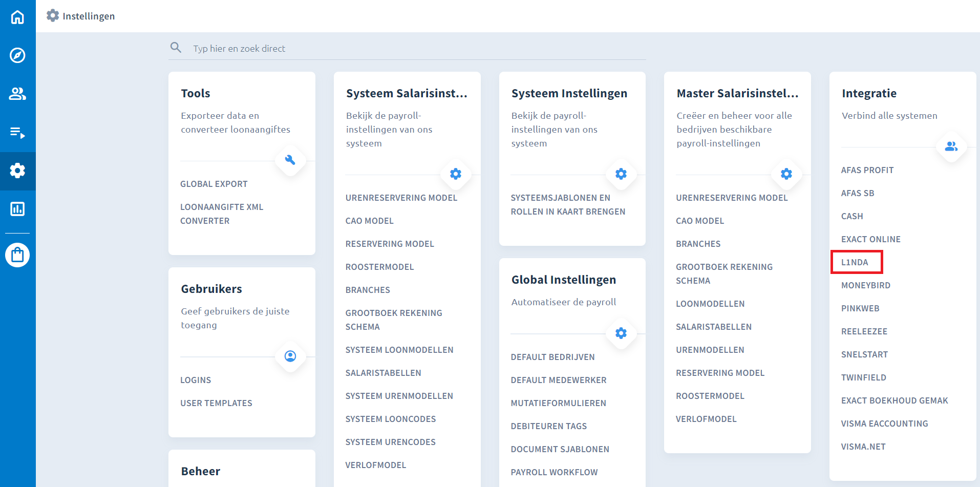Open USER TEMPLATES under Gebruikers

tap(216, 403)
